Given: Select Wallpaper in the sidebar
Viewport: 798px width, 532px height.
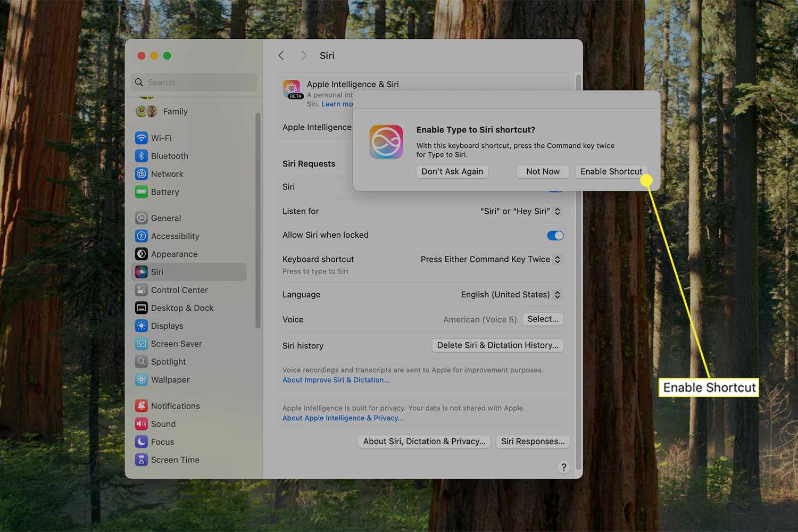Looking at the screenshot, I should (x=170, y=380).
